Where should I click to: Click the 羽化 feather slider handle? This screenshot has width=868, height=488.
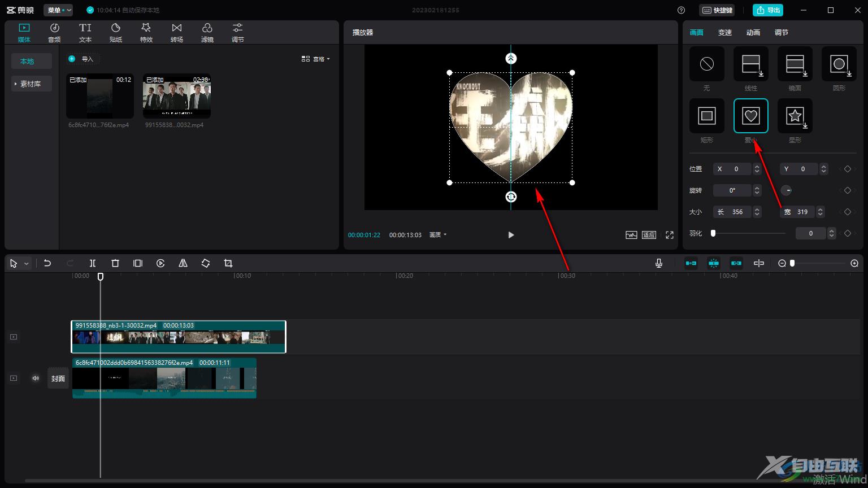click(713, 233)
